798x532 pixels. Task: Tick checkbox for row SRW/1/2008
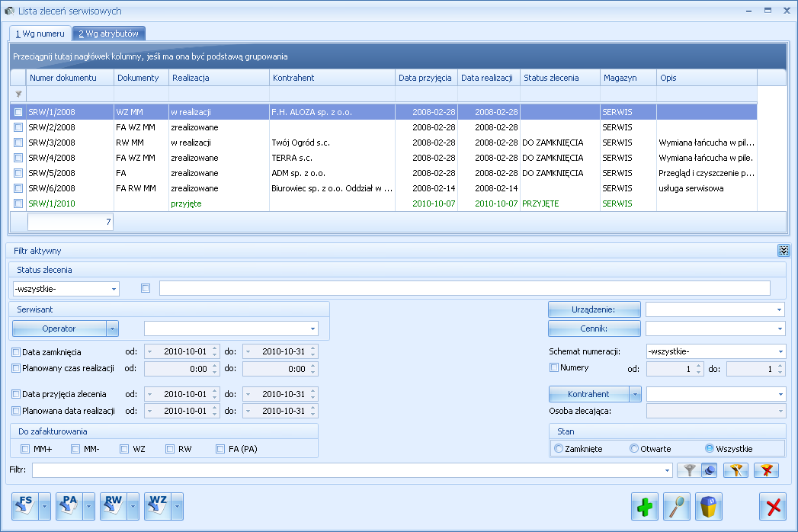18,112
